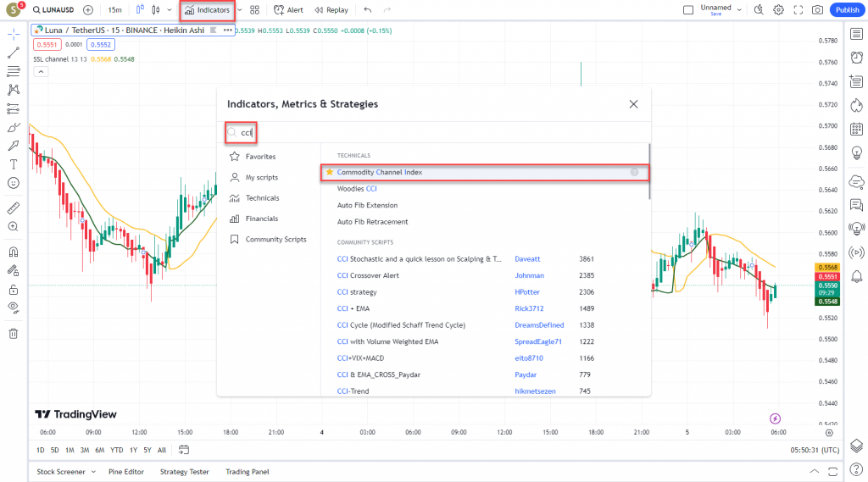The image size is (868, 482).
Task: Open the layout grid selector
Action: 254,10
